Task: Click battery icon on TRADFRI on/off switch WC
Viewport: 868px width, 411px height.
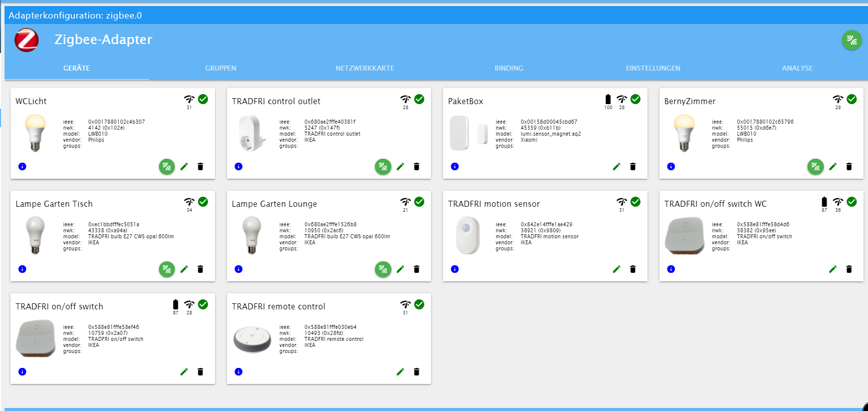Action: (824, 202)
